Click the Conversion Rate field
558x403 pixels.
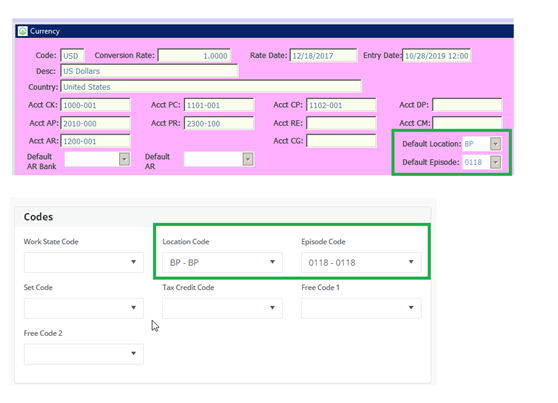194,56
